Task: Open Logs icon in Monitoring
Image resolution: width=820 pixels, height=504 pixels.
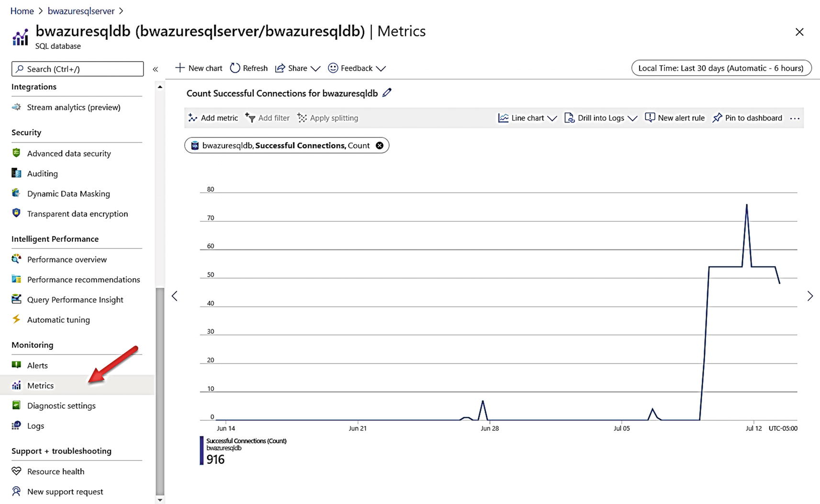Action: pyautogui.click(x=16, y=425)
